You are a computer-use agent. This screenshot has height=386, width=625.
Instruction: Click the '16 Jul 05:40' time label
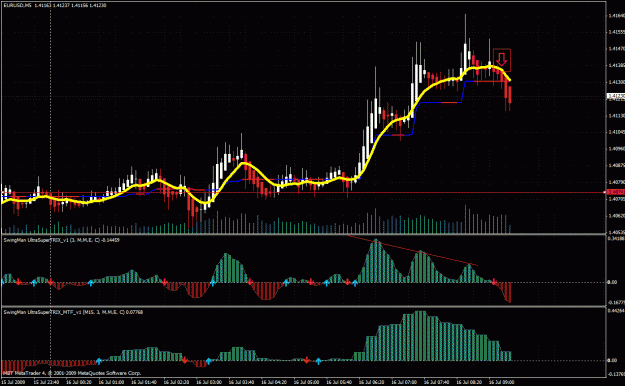[339, 382]
